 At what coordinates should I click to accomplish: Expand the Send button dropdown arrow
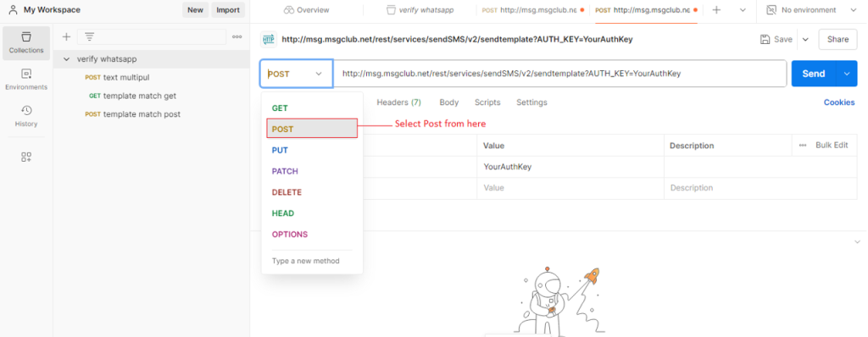pos(847,74)
